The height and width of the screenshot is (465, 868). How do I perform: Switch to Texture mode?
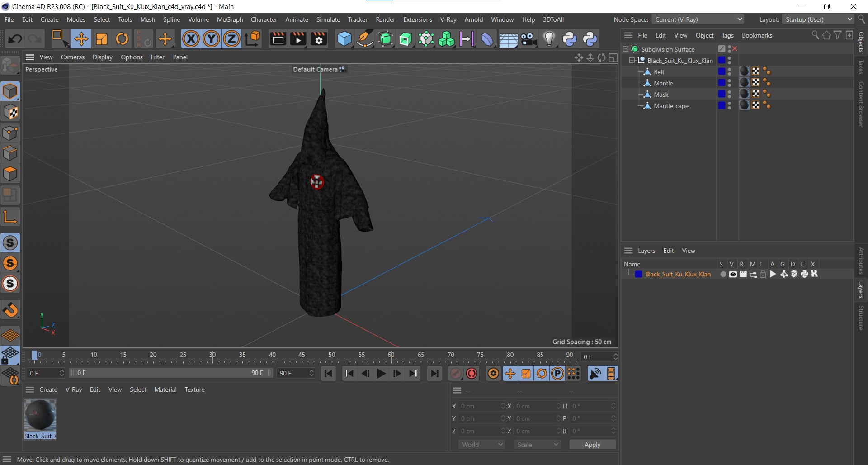tap(10, 112)
